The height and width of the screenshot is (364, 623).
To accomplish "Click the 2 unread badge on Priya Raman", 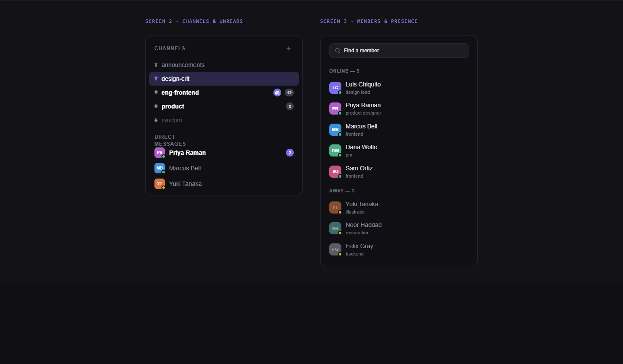I will [x=290, y=153].
